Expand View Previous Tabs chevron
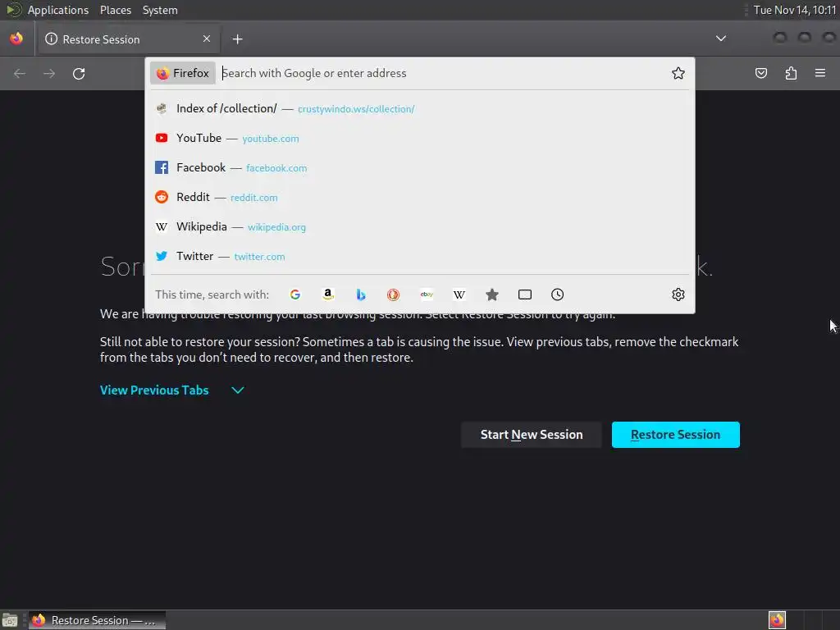The height and width of the screenshot is (630, 840). [238, 390]
